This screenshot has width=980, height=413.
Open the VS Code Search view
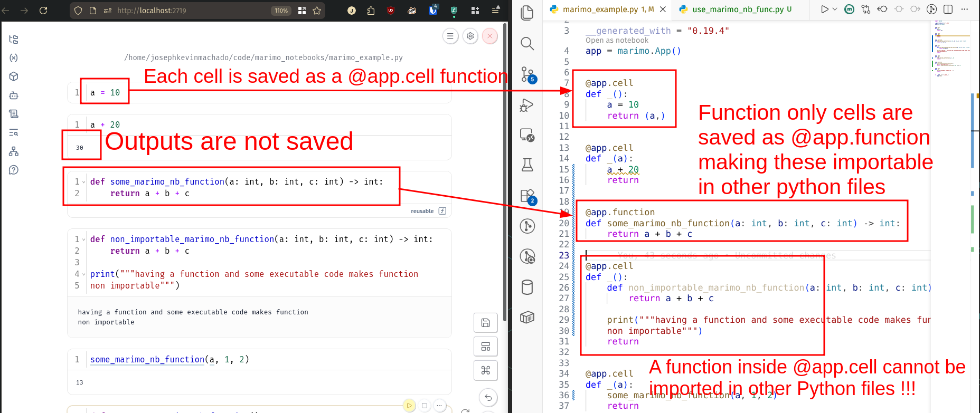[527, 44]
